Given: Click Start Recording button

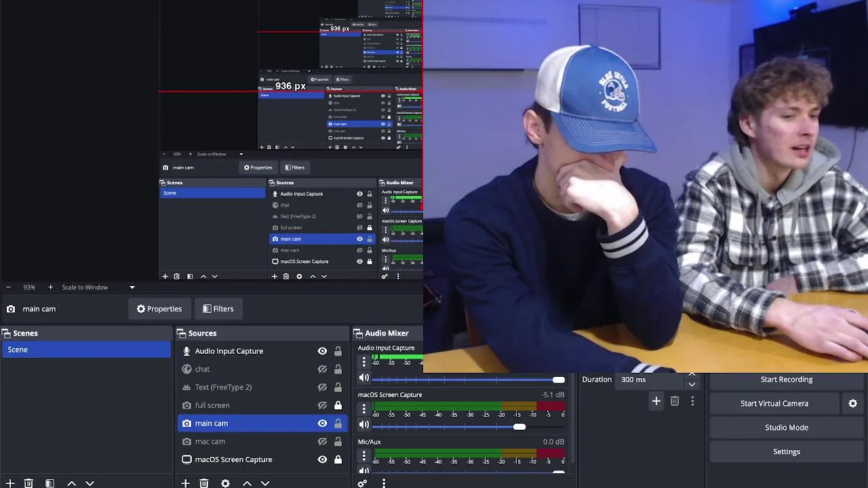Looking at the screenshot, I should coord(787,380).
